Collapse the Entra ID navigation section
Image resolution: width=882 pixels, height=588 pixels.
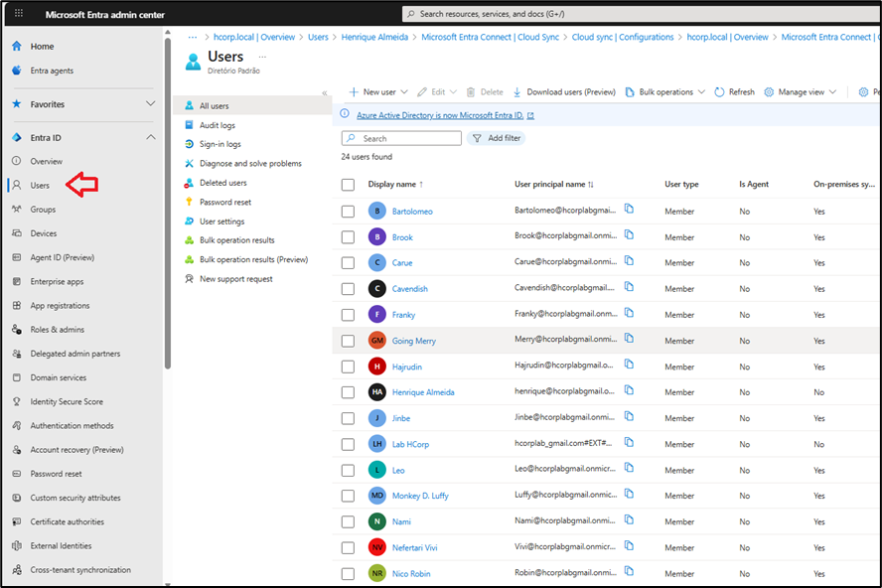tap(150, 137)
